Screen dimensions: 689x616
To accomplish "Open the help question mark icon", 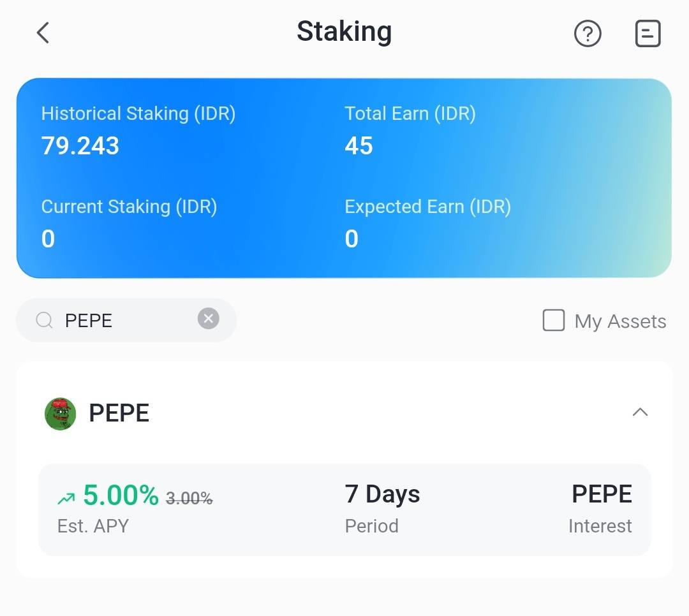I will 588,34.
